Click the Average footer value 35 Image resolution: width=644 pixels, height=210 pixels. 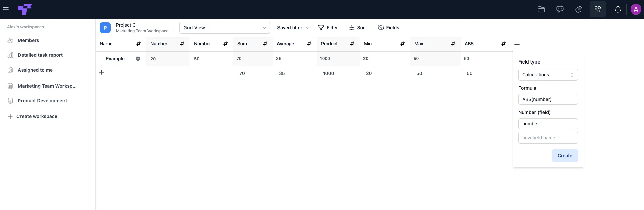click(282, 73)
